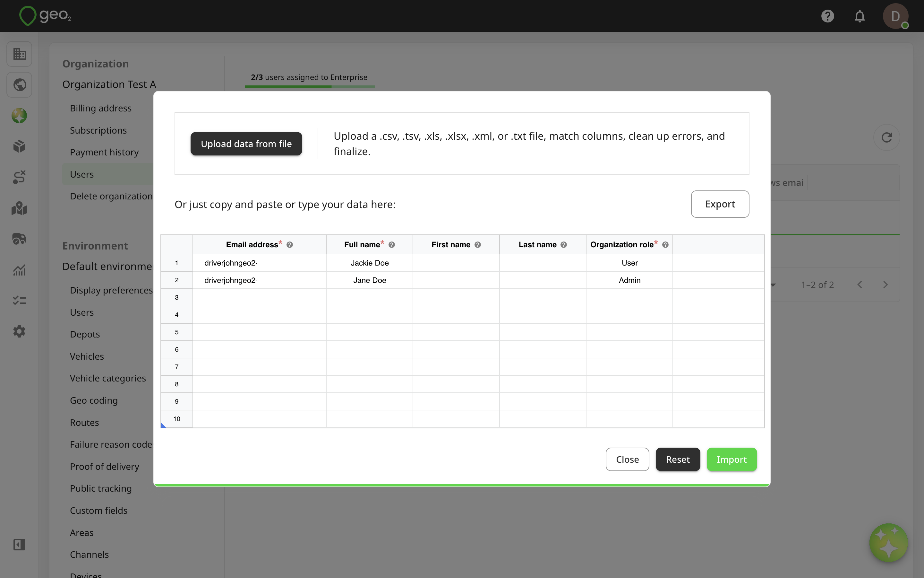Open the package box icon in sidebar
Screen dimensions: 924x578
(x=20, y=146)
